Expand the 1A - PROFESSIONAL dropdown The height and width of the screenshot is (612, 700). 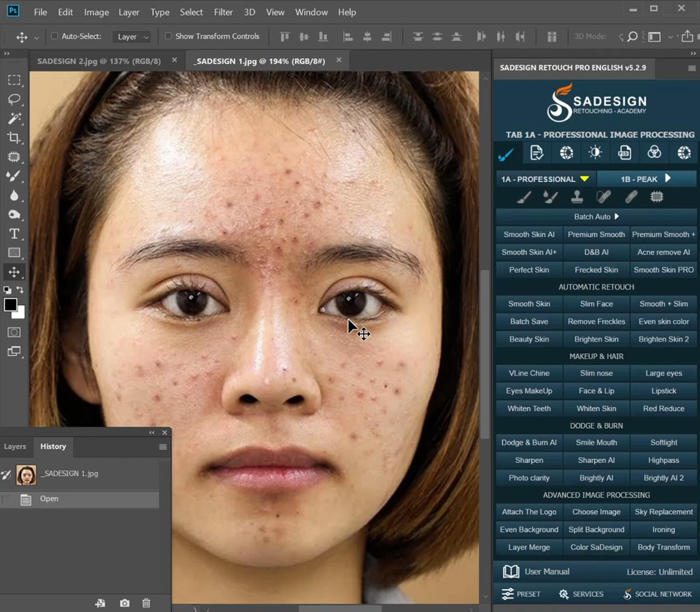[545, 179]
